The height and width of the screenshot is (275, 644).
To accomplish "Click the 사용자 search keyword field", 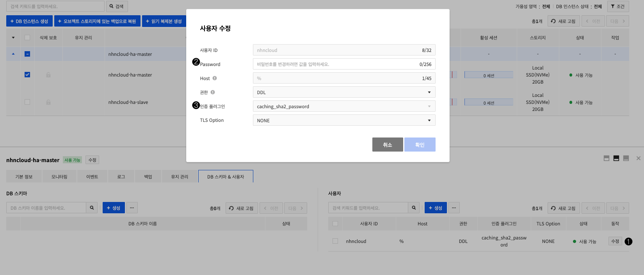I will 368,208.
